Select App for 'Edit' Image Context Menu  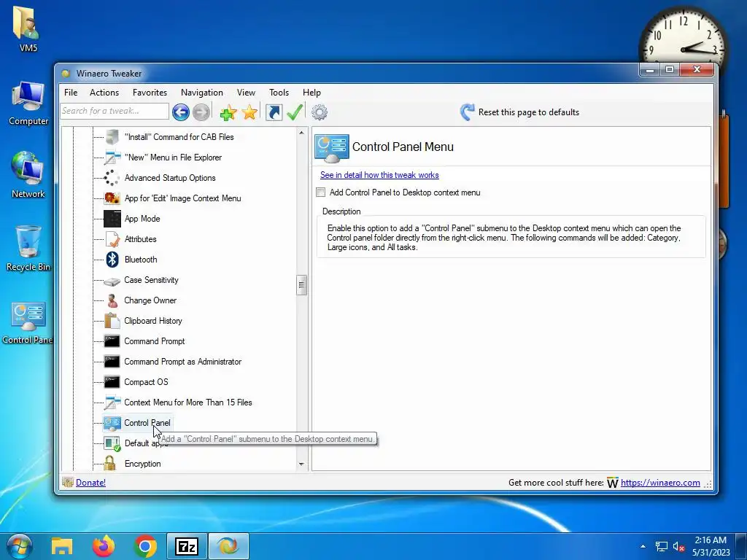pyautogui.click(x=182, y=198)
